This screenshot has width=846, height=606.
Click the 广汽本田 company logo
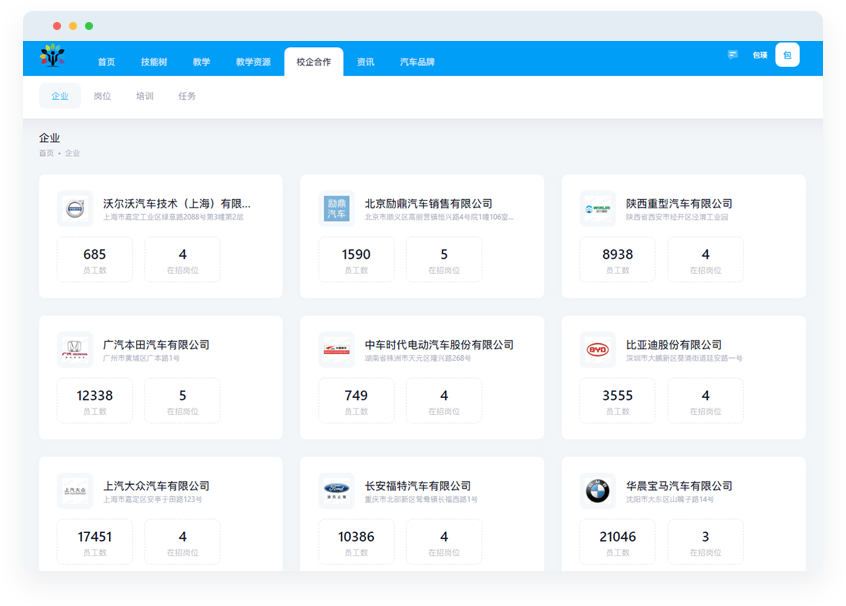pyautogui.click(x=75, y=350)
